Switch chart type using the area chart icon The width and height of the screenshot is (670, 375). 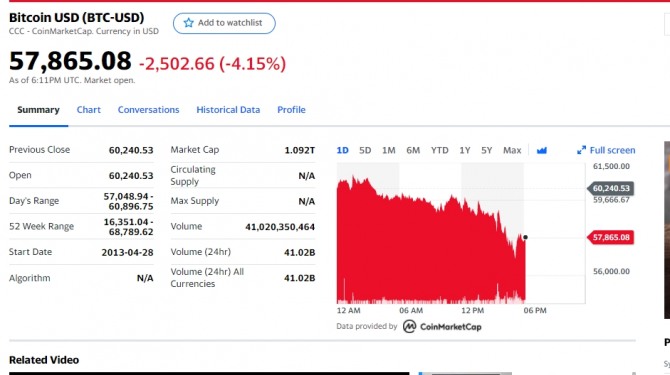point(542,150)
